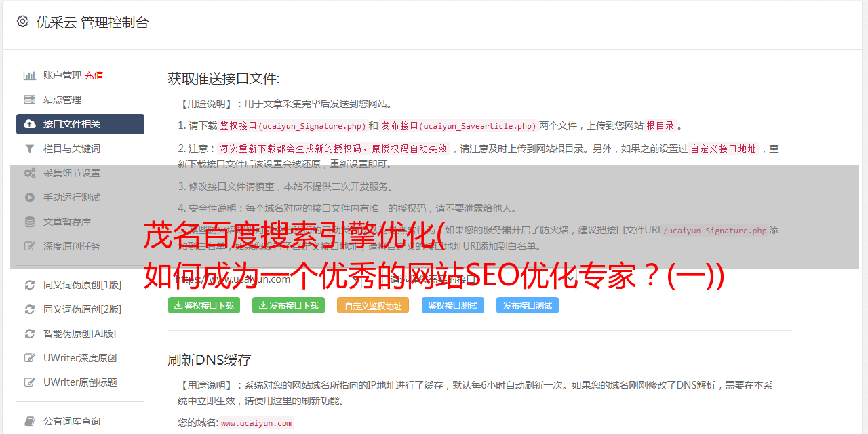Click the filter funnel icon beside 栏目与关键词

(30, 149)
